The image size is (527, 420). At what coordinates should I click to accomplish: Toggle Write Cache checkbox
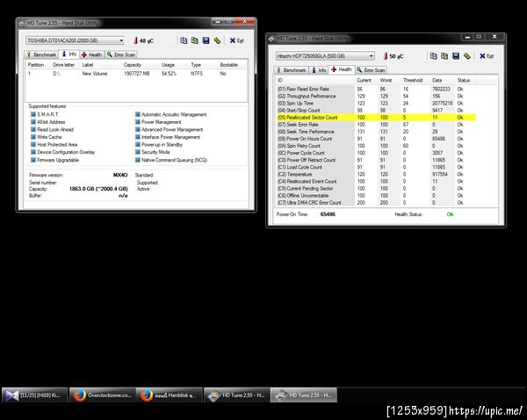[x=33, y=137]
